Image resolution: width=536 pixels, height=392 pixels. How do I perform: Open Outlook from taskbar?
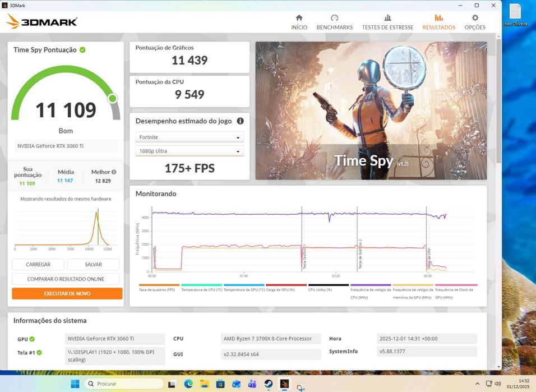tap(236, 384)
